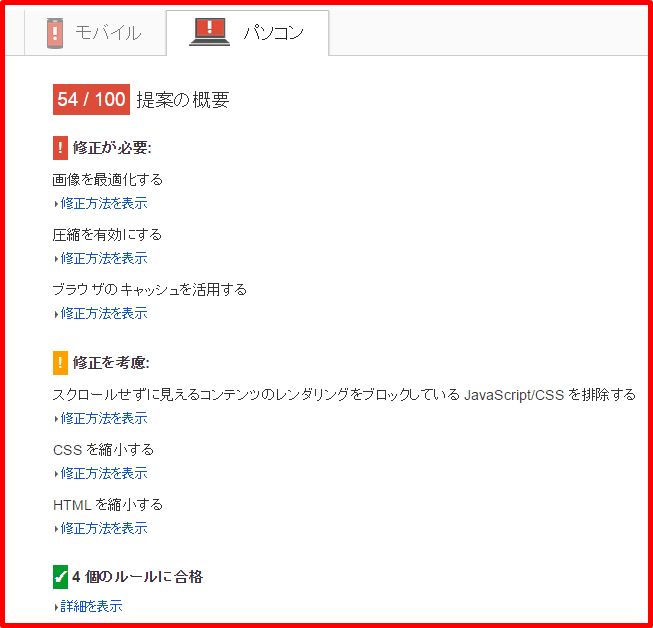Viewport: 653px width, 628px height.
Task: Click the mobile phone warning icon
Action: [55, 33]
